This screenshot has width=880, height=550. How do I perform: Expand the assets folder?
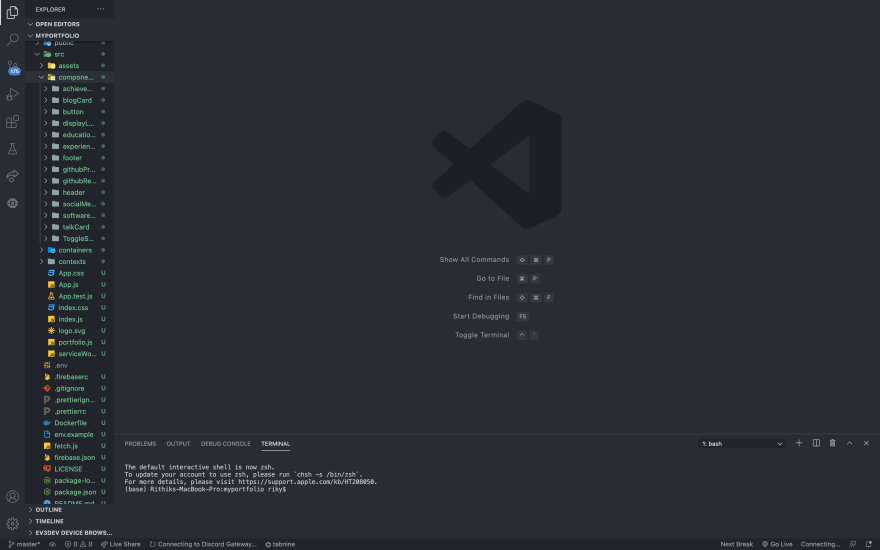pos(70,66)
